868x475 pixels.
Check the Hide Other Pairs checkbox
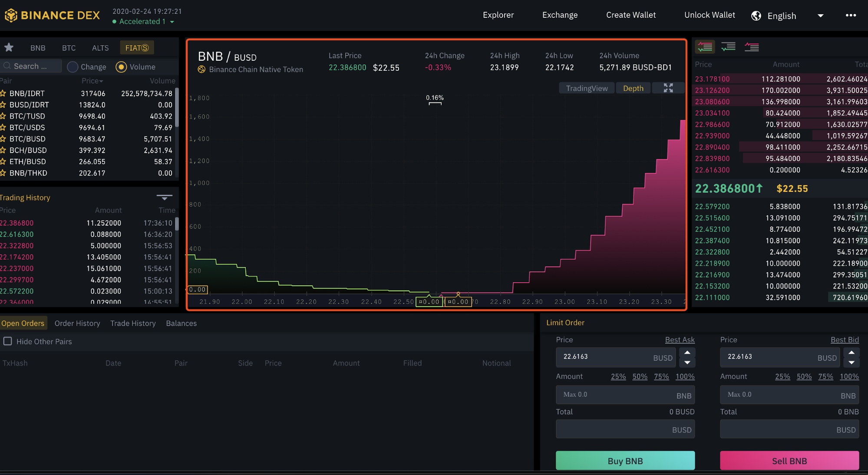coord(8,341)
